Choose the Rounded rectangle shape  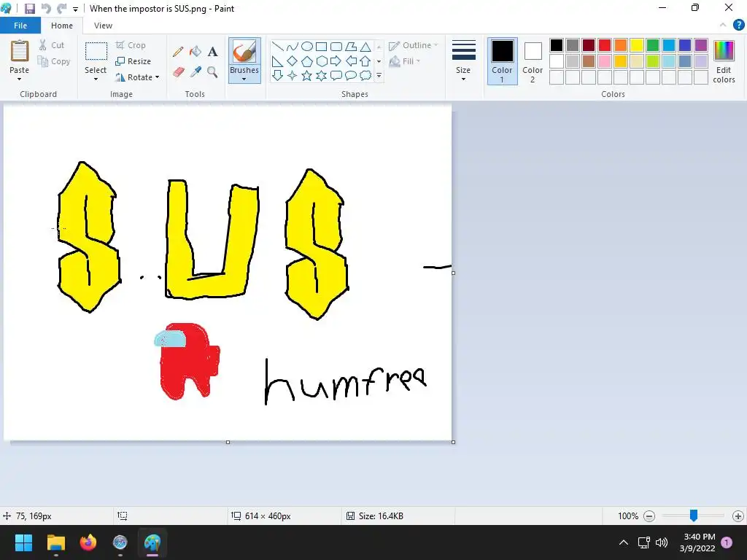336,46
